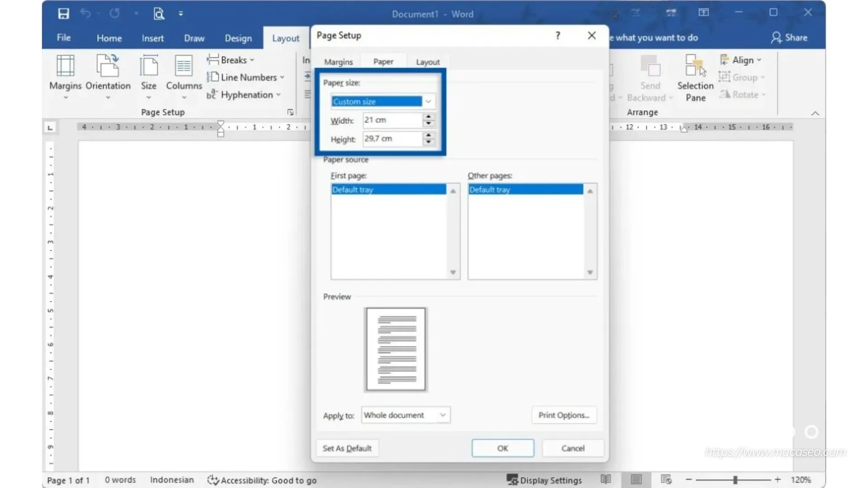This screenshot has width=868, height=488.
Task: Switch to the Draw ribbon tab
Action: click(x=194, y=38)
